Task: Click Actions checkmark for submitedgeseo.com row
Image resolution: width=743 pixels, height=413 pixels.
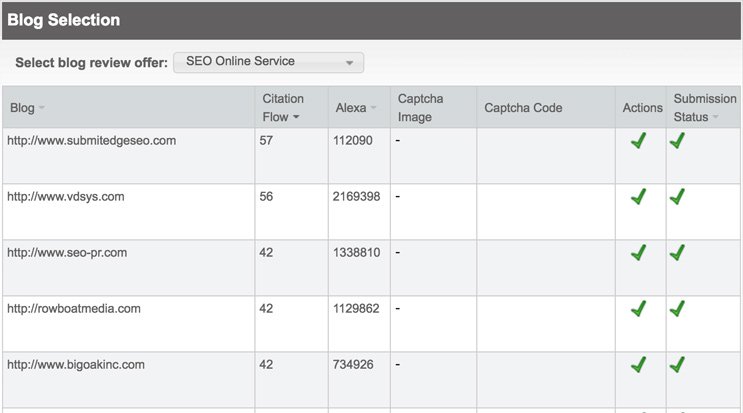Action: [639, 141]
